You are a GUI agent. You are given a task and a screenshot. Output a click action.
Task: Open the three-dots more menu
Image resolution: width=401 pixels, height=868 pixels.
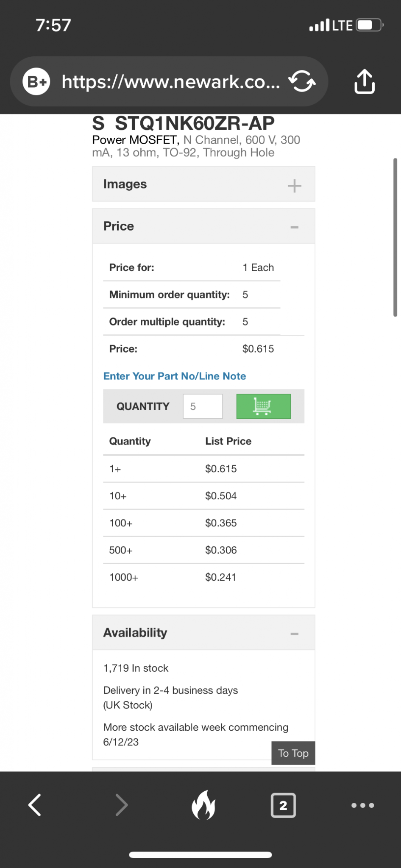tap(363, 805)
